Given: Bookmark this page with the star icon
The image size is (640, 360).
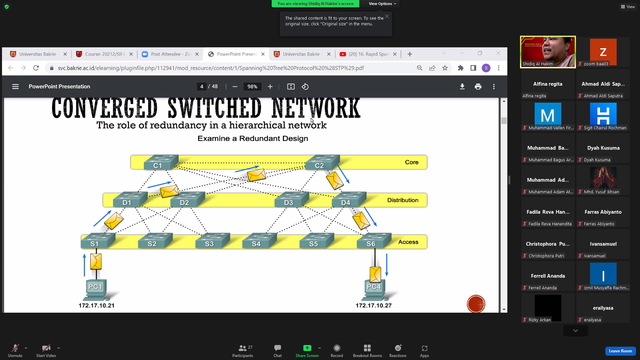Looking at the screenshot, I should 445,68.
